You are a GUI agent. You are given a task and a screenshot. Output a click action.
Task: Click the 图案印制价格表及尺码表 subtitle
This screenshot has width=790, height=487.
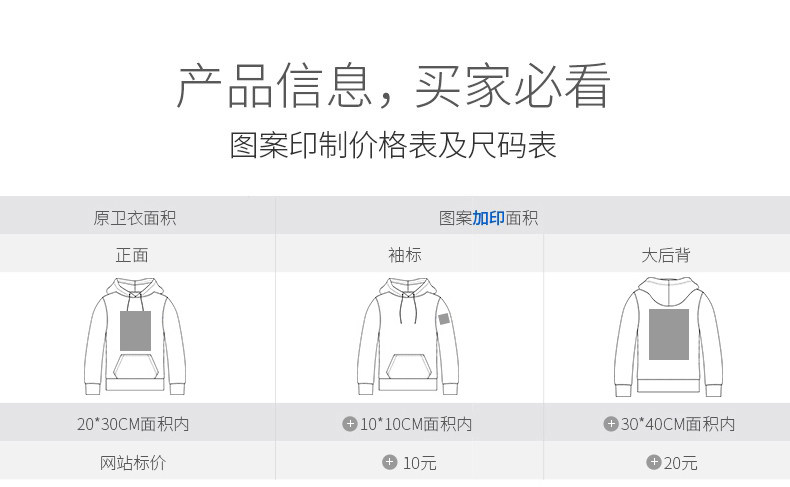click(393, 146)
